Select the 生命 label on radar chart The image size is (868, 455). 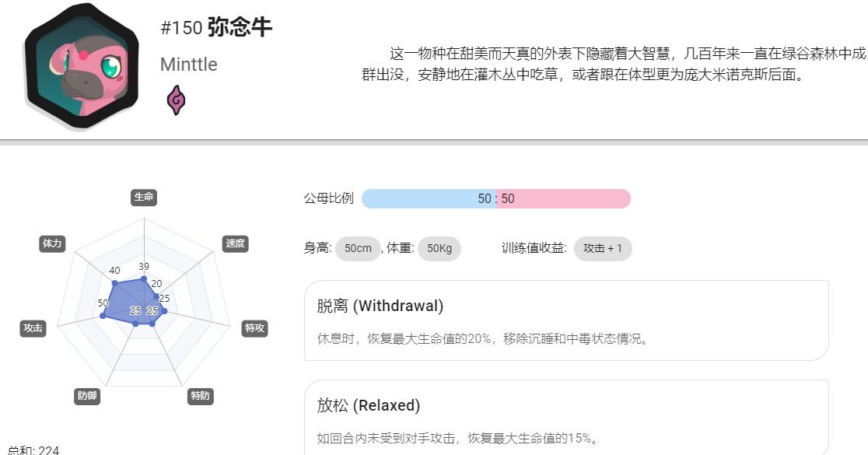(144, 197)
